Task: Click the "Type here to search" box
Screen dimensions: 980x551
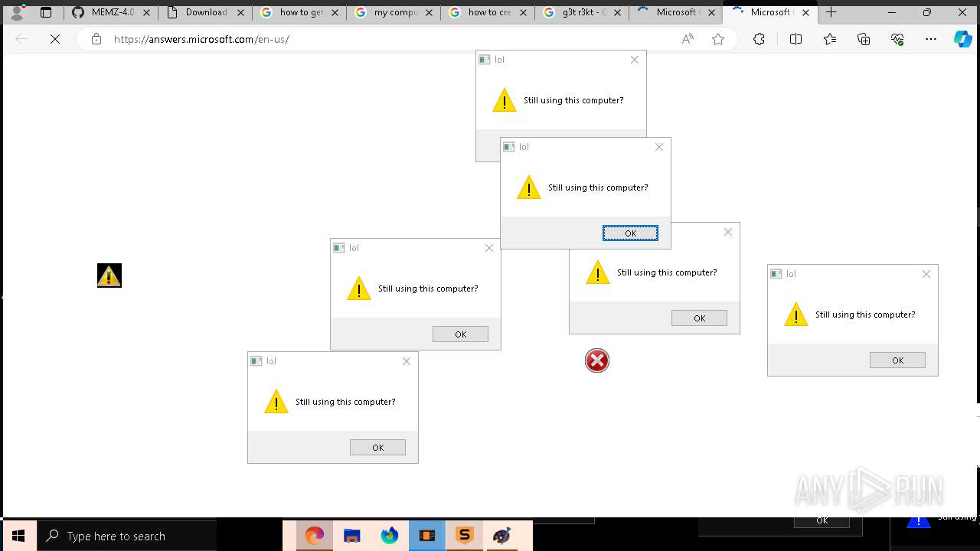Action: point(126,536)
